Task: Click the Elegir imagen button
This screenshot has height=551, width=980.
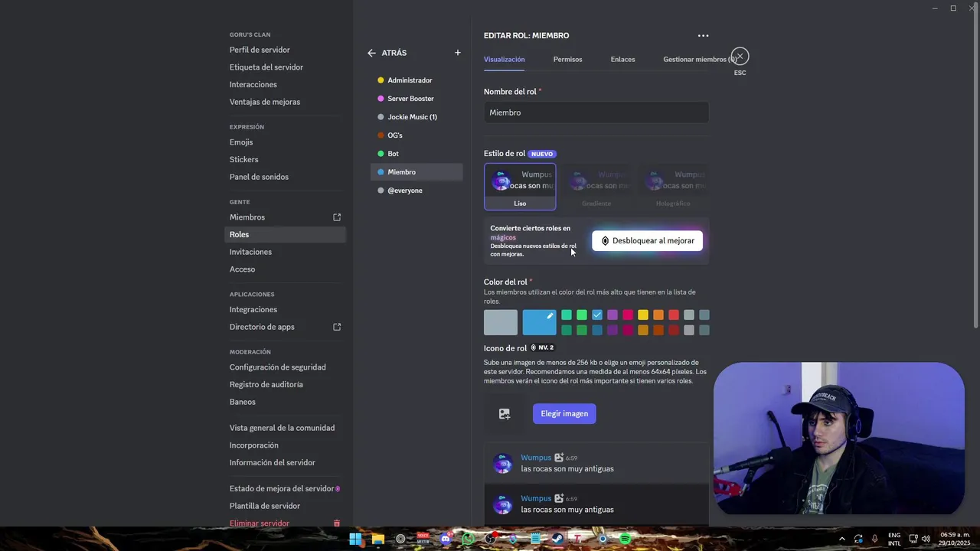Action: pos(564,414)
